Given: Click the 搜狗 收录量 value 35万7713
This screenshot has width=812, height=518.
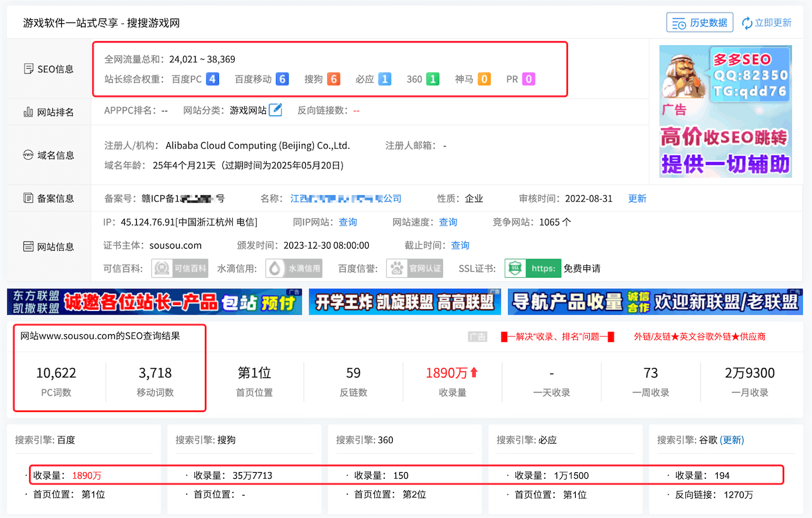Looking at the screenshot, I should (253, 475).
